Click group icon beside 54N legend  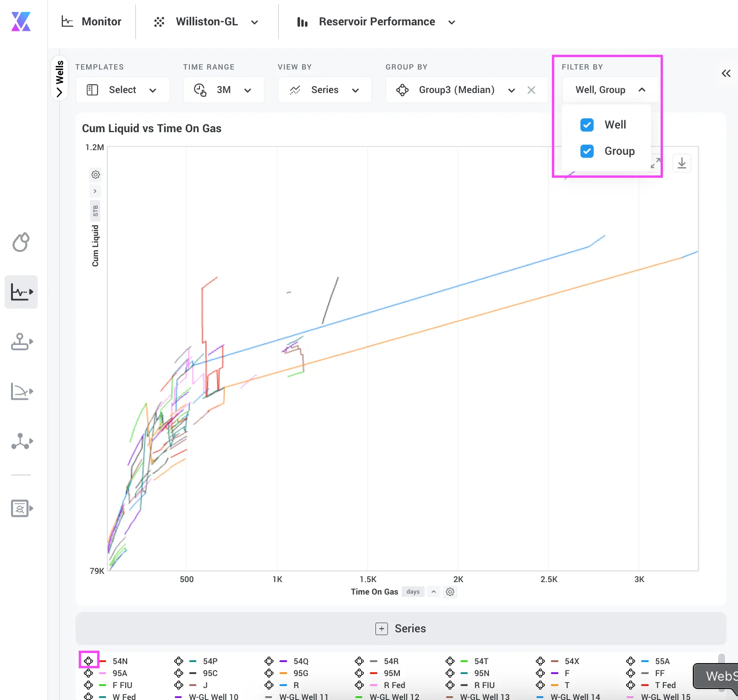[88, 661]
